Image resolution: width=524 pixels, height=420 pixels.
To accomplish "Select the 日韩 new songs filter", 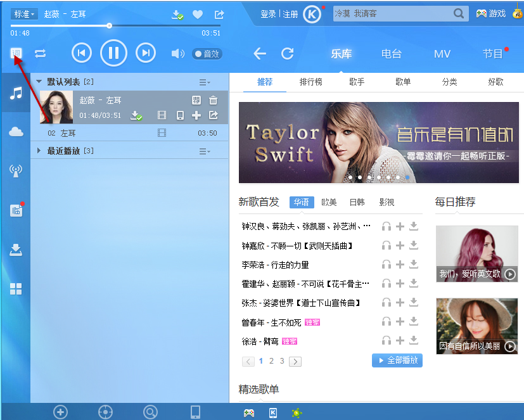I will (x=357, y=202).
